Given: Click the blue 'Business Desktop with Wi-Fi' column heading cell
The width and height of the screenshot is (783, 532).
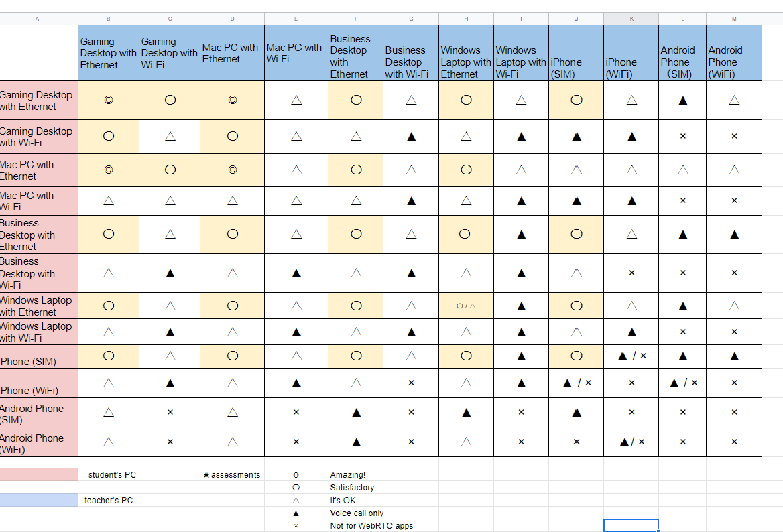Looking at the screenshot, I should [411, 53].
